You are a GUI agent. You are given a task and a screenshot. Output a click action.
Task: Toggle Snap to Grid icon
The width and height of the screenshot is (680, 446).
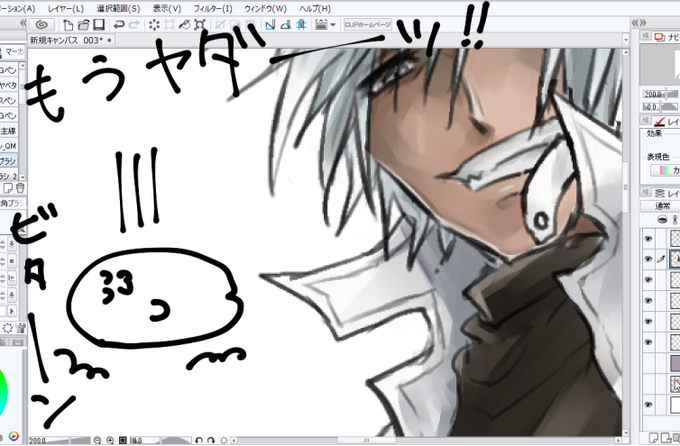pyautogui.click(x=301, y=25)
